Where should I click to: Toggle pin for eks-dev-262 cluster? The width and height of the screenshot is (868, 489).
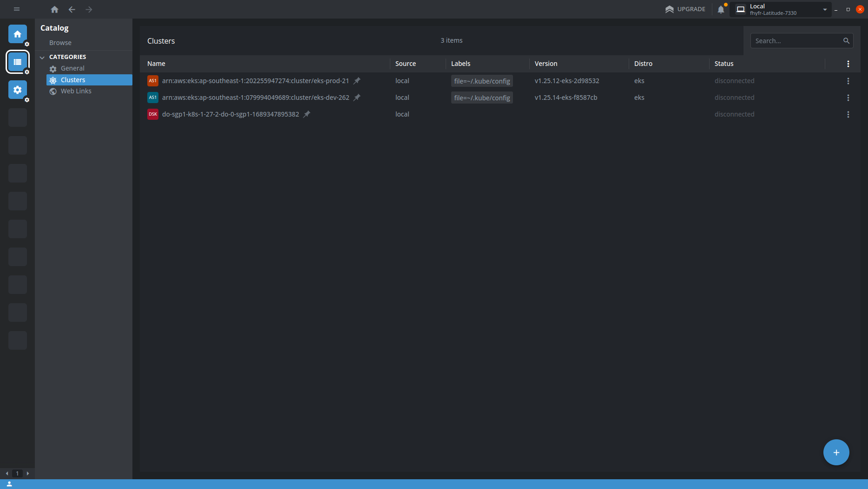click(x=357, y=98)
